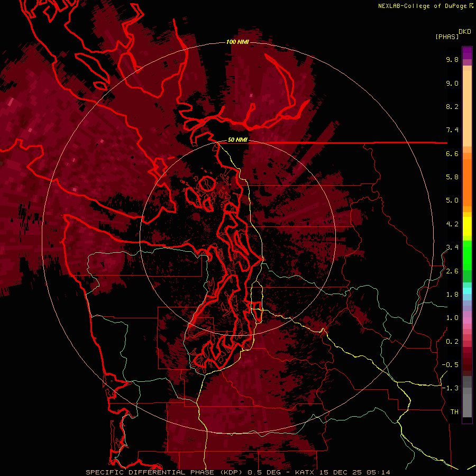Click the 4.2 scale value

point(452,224)
